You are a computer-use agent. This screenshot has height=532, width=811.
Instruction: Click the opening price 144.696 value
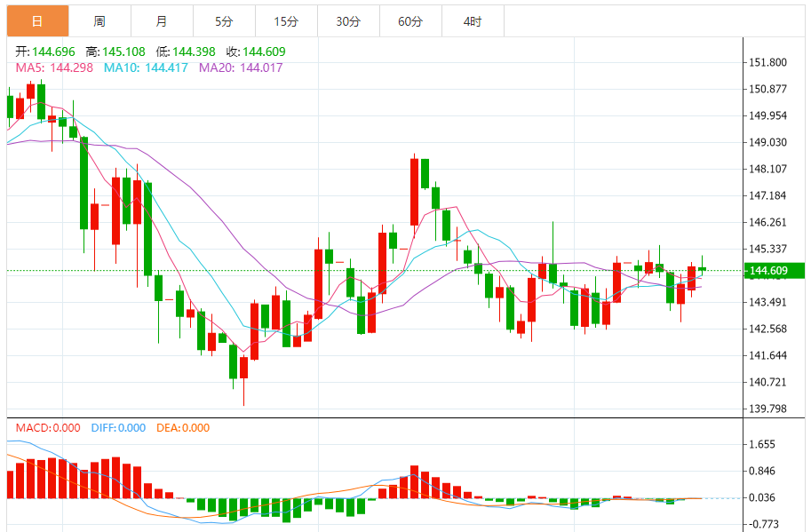click(53, 52)
